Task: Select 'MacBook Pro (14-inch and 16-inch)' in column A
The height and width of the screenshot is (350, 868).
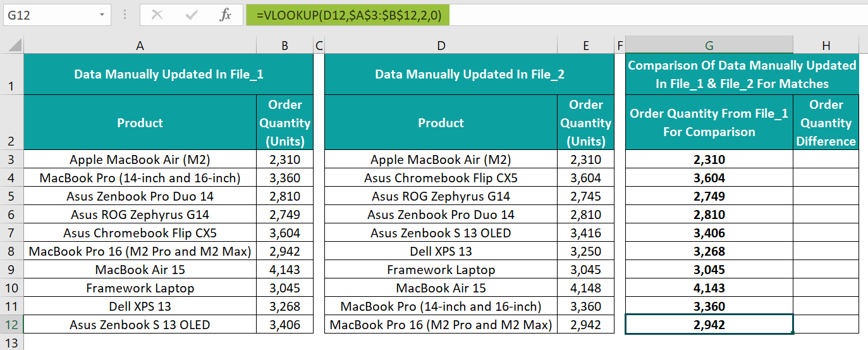Action: tap(140, 178)
